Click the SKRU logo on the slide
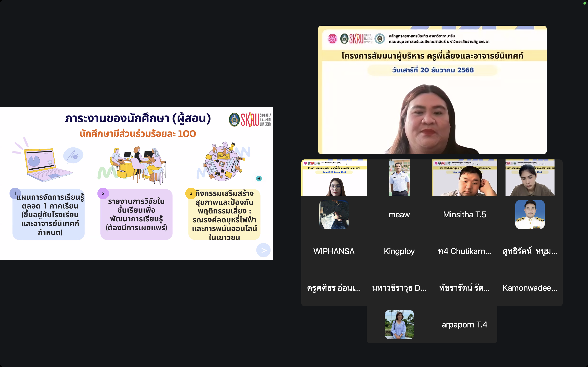This screenshot has height=367, width=588. tap(250, 119)
